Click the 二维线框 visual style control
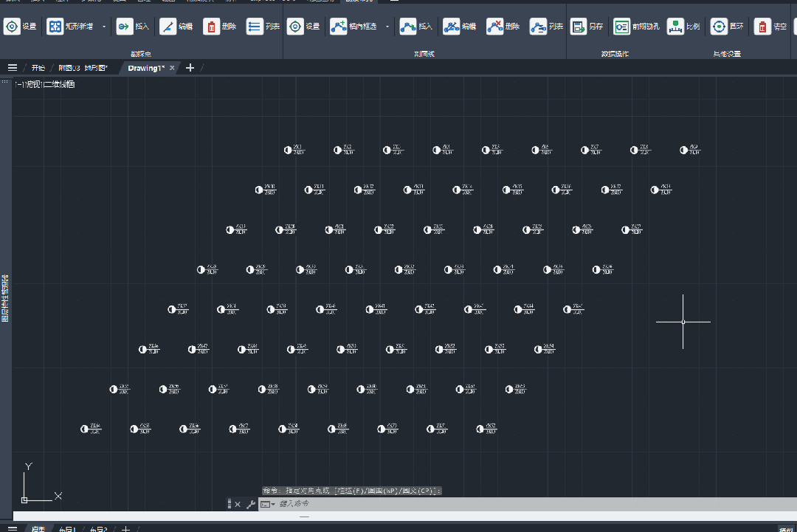This screenshot has height=532, width=797. point(60,84)
